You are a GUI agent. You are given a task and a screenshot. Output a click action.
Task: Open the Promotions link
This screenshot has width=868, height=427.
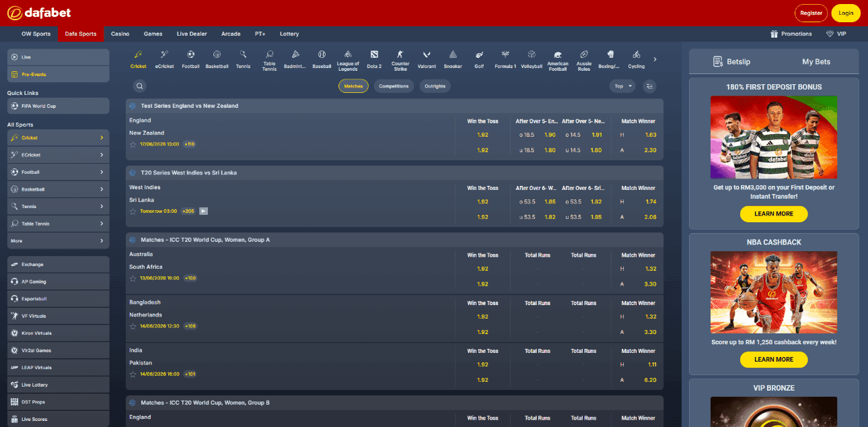click(x=791, y=34)
